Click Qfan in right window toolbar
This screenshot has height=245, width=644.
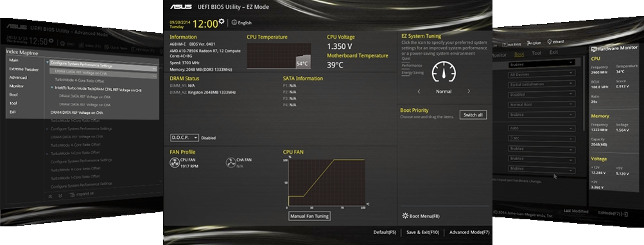point(534,42)
